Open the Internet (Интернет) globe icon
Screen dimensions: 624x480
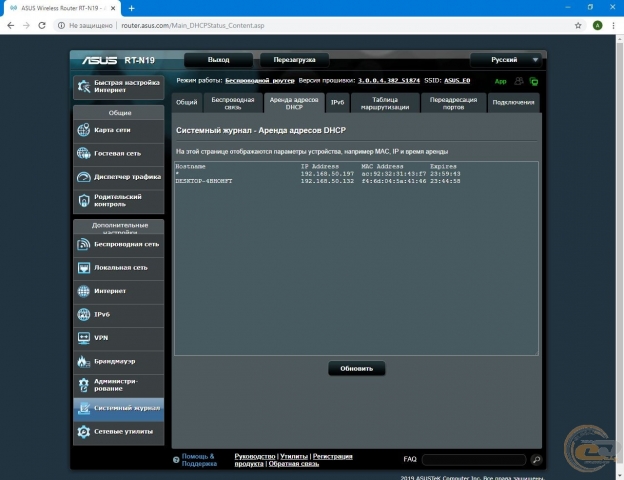point(84,291)
